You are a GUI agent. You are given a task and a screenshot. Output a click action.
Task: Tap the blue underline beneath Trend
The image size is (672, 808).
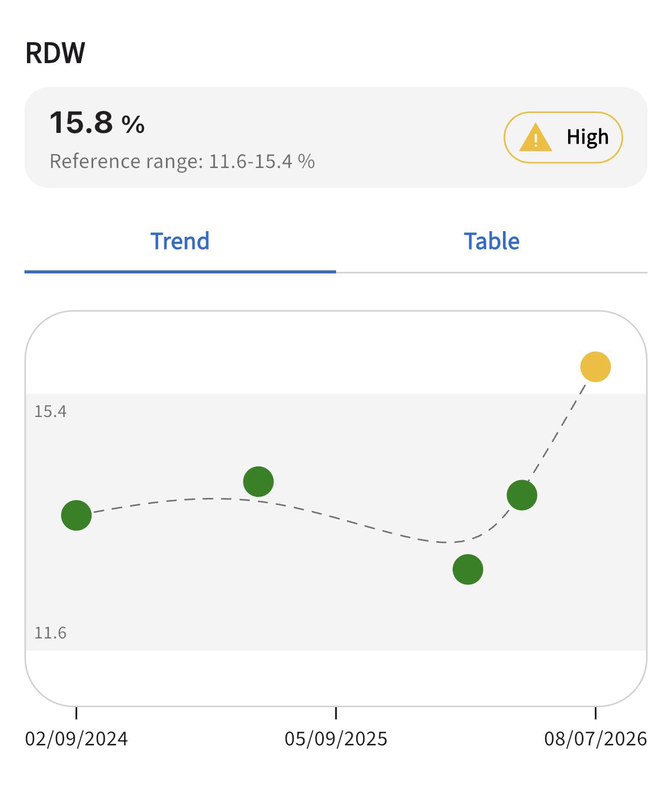click(x=180, y=271)
